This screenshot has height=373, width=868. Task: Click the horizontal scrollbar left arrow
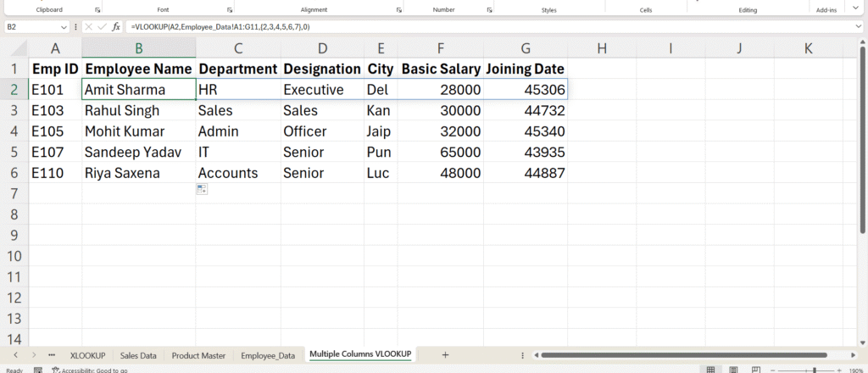[x=536, y=355]
